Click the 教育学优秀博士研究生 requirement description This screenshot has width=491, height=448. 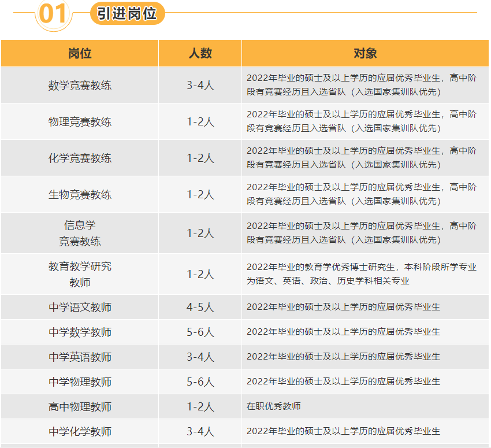[x=361, y=274]
